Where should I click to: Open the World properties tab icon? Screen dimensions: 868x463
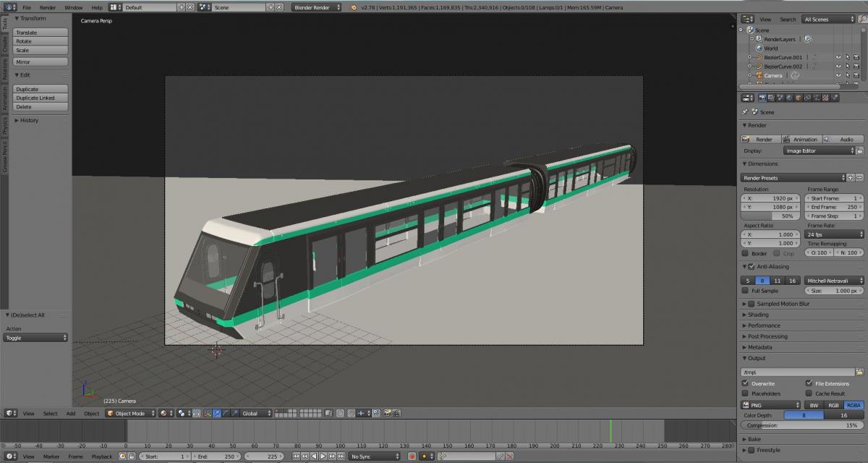tap(788, 98)
